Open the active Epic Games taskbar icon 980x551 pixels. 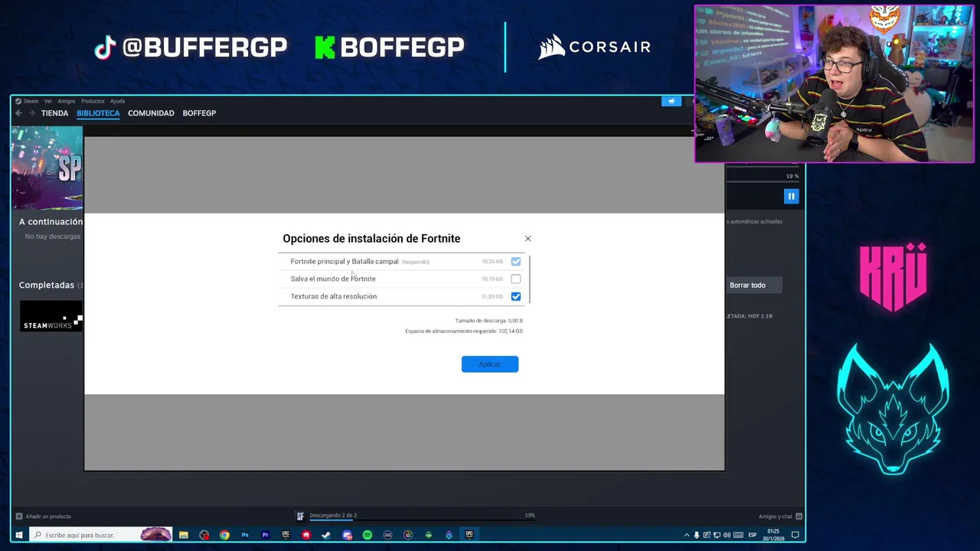coord(469,535)
